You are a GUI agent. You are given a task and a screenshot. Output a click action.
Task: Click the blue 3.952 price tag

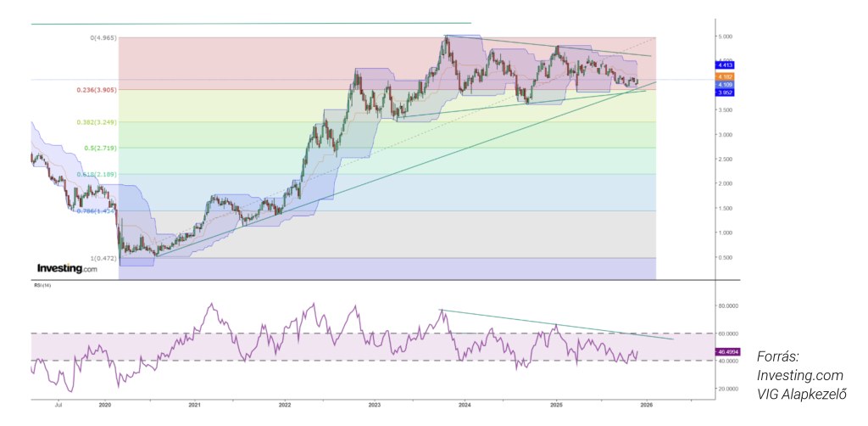(725, 92)
